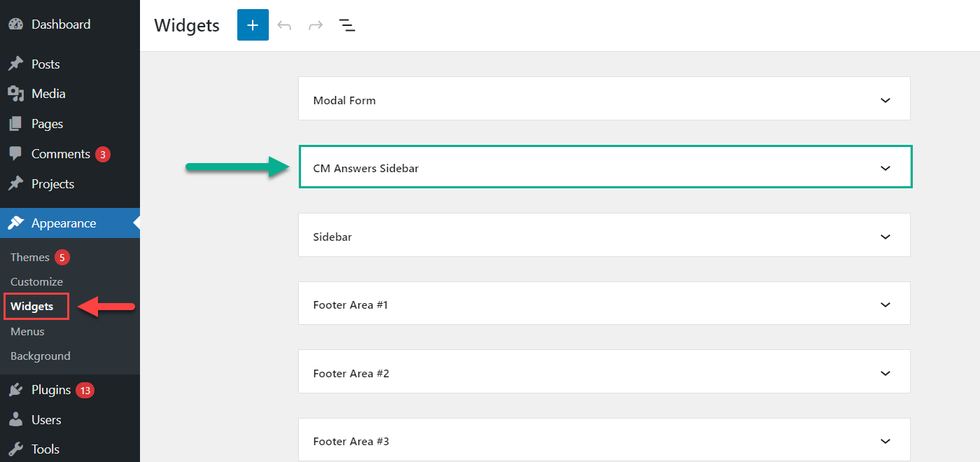Image resolution: width=980 pixels, height=462 pixels.
Task: Open the List View toolbar icon
Action: (x=347, y=25)
